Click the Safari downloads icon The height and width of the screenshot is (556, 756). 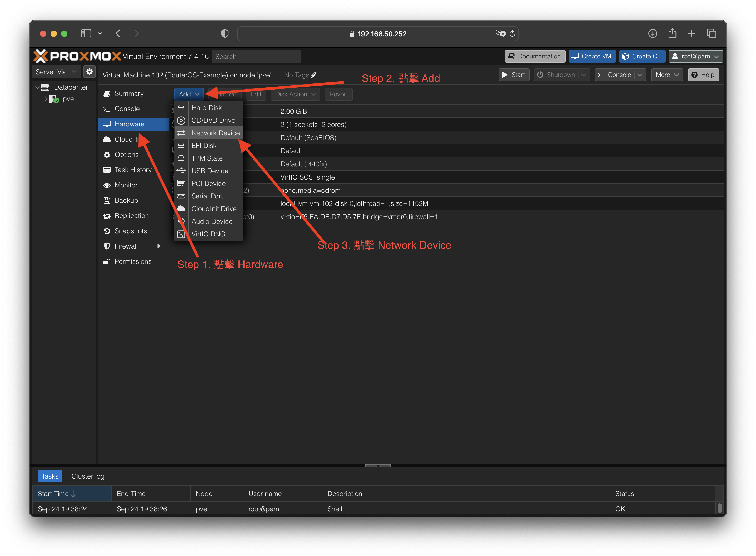pyautogui.click(x=652, y=34)
